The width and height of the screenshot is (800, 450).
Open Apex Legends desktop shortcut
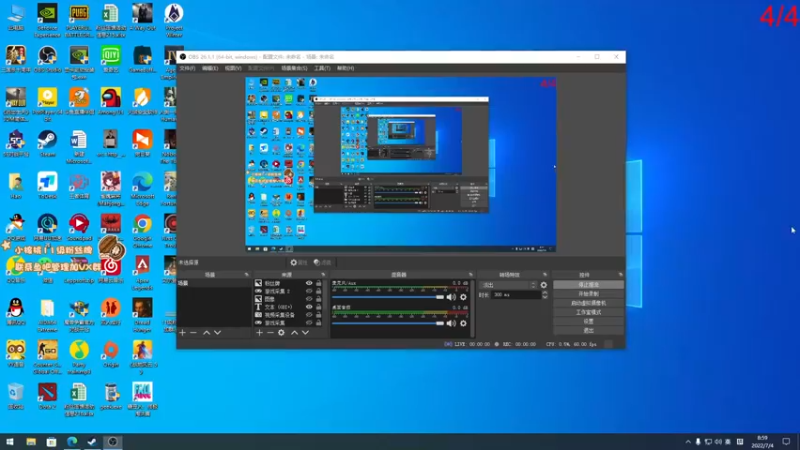(142, 273)
